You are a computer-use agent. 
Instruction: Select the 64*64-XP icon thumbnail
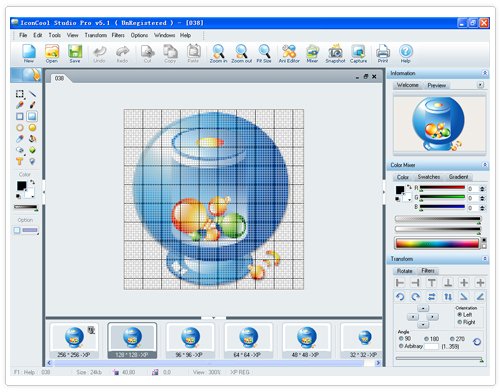coord(248,341)
